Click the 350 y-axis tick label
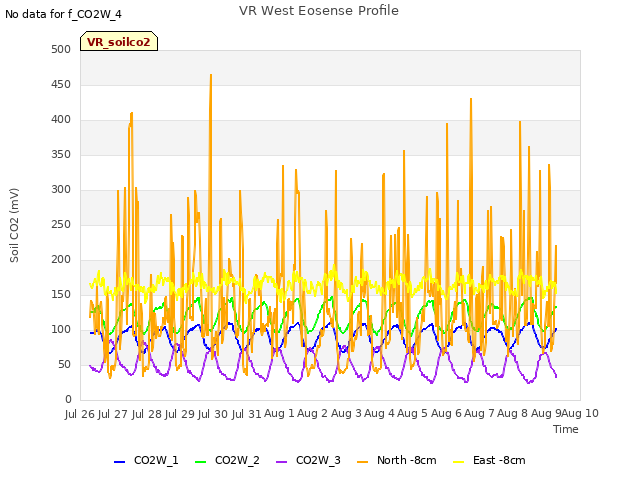The image size is (640, 480). tap(61, 154)
